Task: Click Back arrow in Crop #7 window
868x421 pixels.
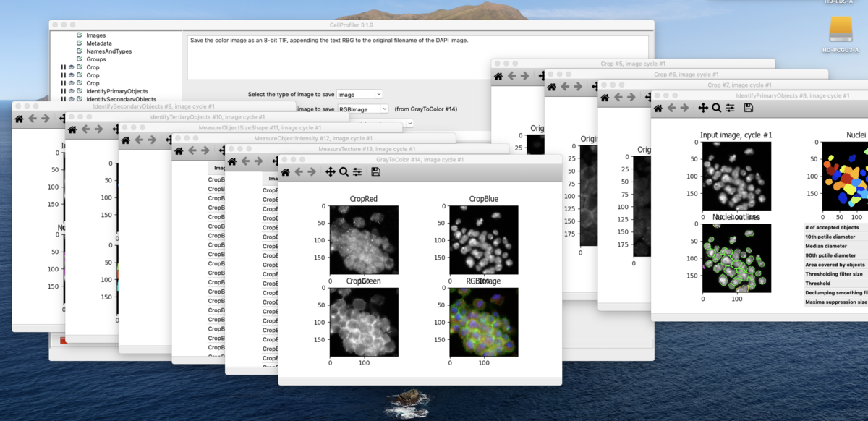Action: (618, 98)
